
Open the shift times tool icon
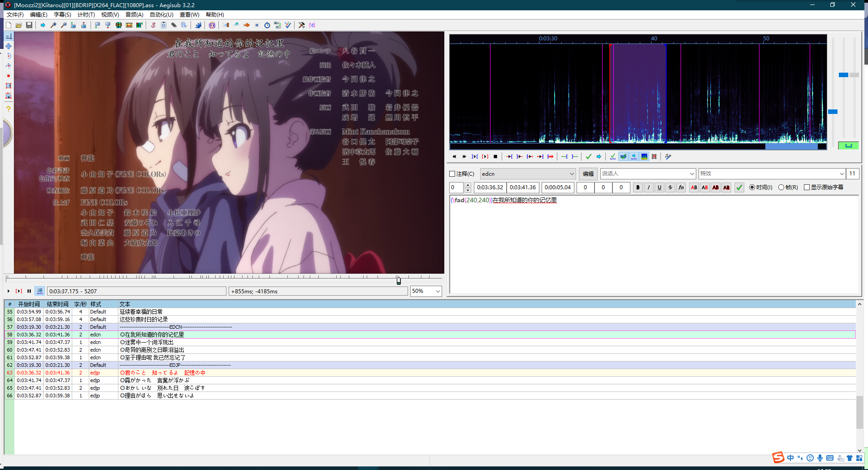point(226,25)
